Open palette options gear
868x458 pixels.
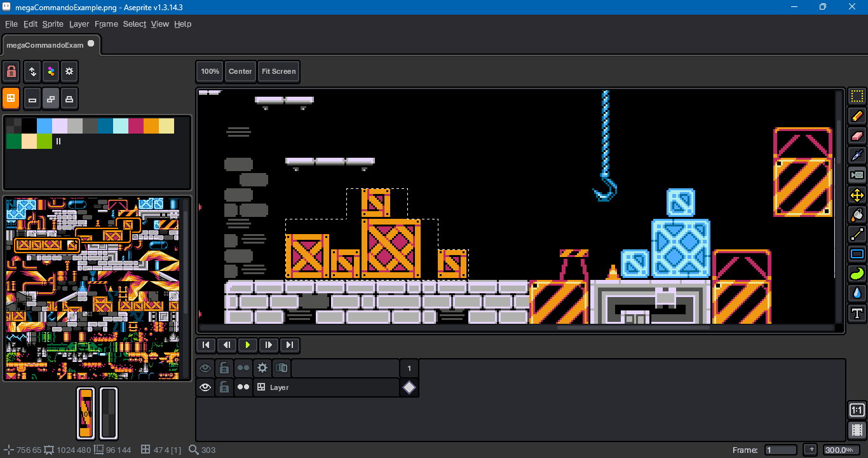click(69, 72)
